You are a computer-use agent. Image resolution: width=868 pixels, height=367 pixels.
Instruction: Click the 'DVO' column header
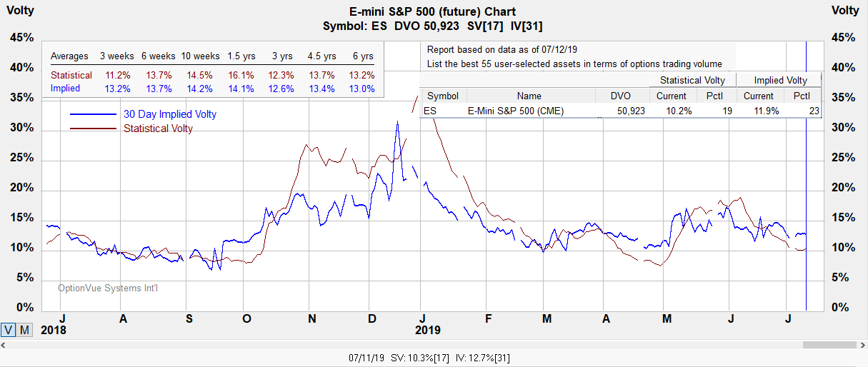pos(622,96)
